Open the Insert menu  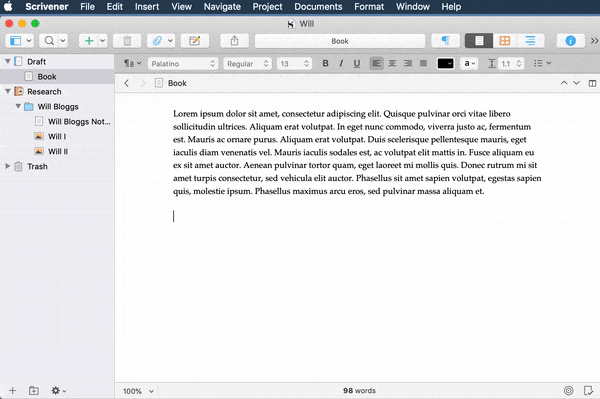(147, 7)
